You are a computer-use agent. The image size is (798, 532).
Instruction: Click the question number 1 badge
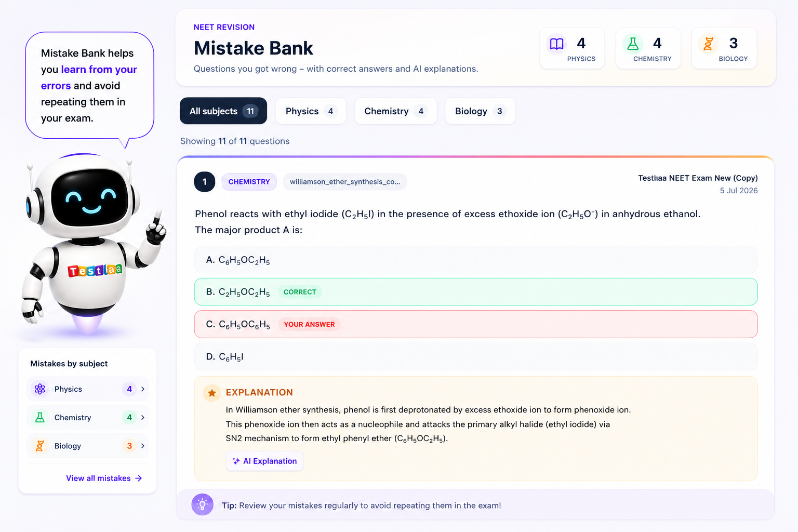[205, 182]
